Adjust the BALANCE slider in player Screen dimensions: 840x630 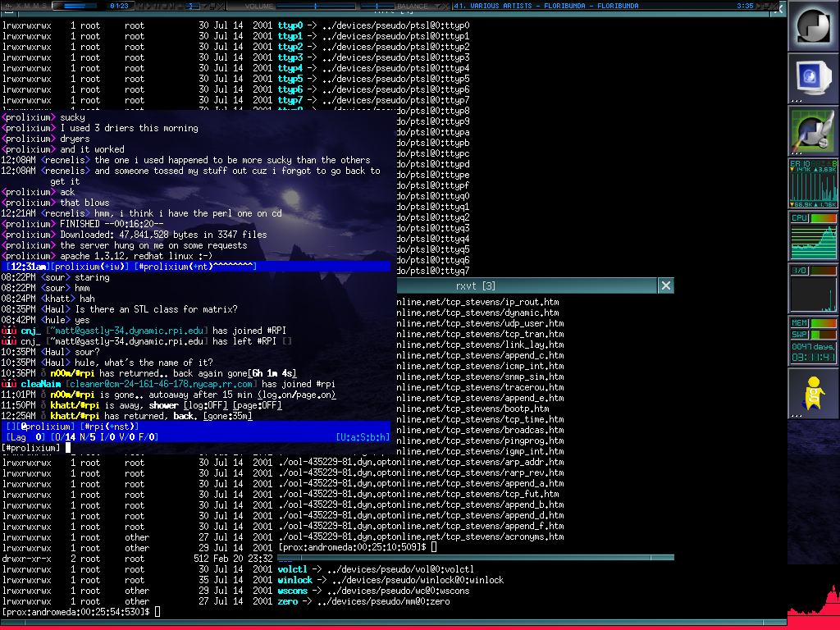[x=378, y=6]
